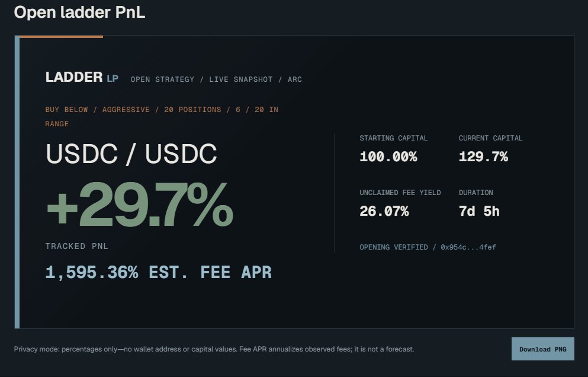Click the 7d 5h duration value

pyautogui.click(x=479, y=211)
